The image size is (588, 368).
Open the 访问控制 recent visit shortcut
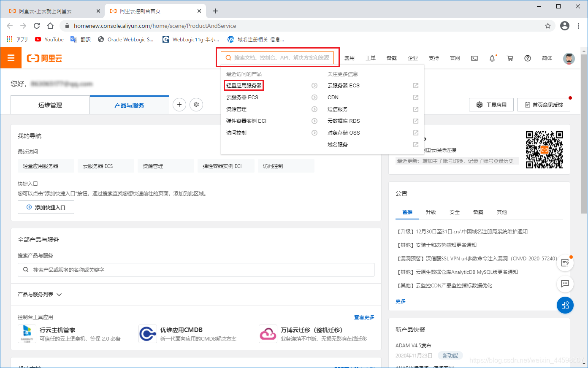click(x=286, y=166)
